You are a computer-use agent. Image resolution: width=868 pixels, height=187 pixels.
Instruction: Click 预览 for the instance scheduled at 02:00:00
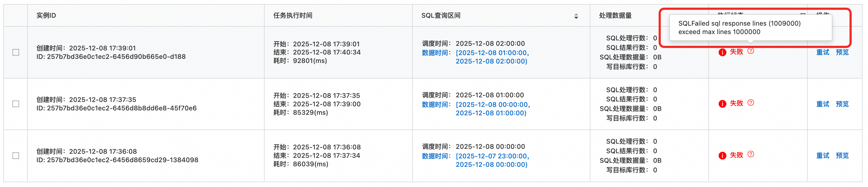click(842, 52)
